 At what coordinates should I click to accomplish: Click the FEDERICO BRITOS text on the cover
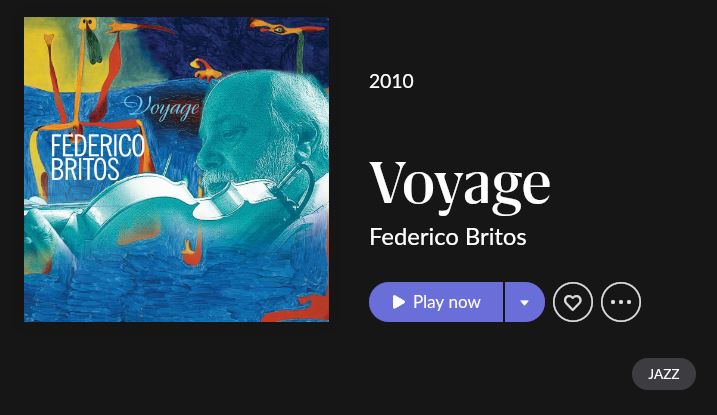pyautogui.click(x=97, y=158)
